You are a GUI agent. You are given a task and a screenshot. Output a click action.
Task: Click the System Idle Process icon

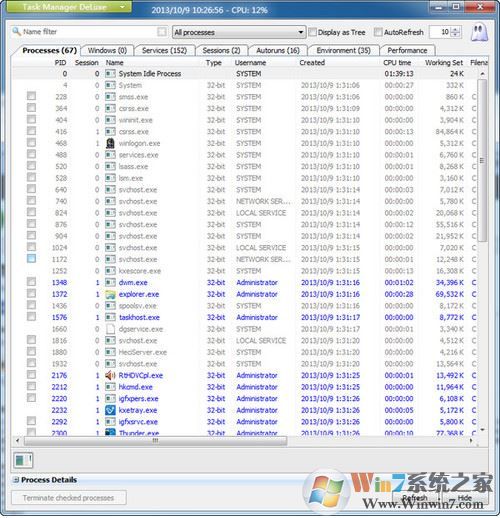point(110,74)
